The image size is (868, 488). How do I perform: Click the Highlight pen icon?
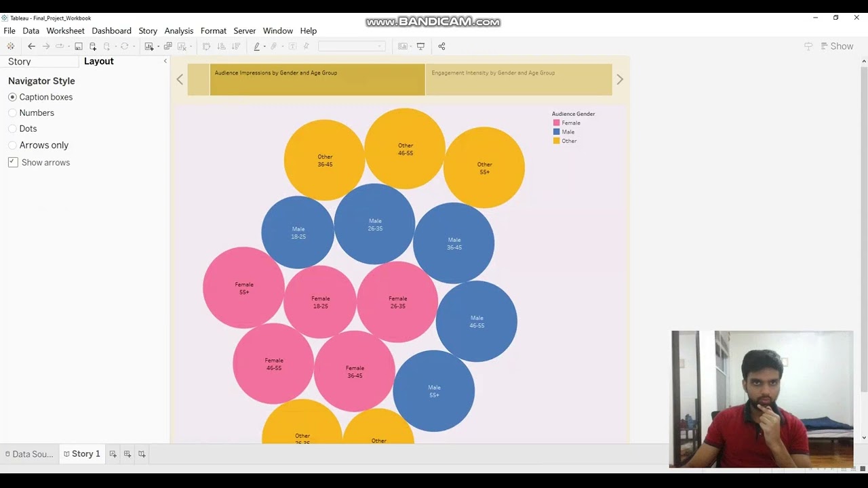(256, 46)
